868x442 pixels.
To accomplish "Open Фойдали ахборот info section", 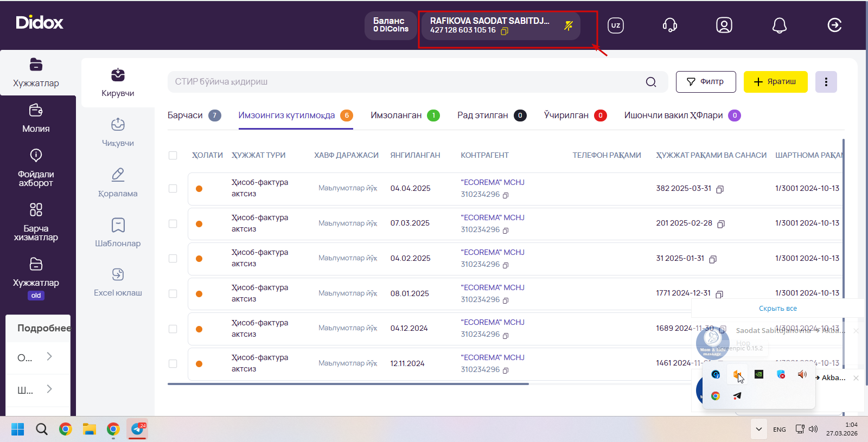I will pos(36,168).
